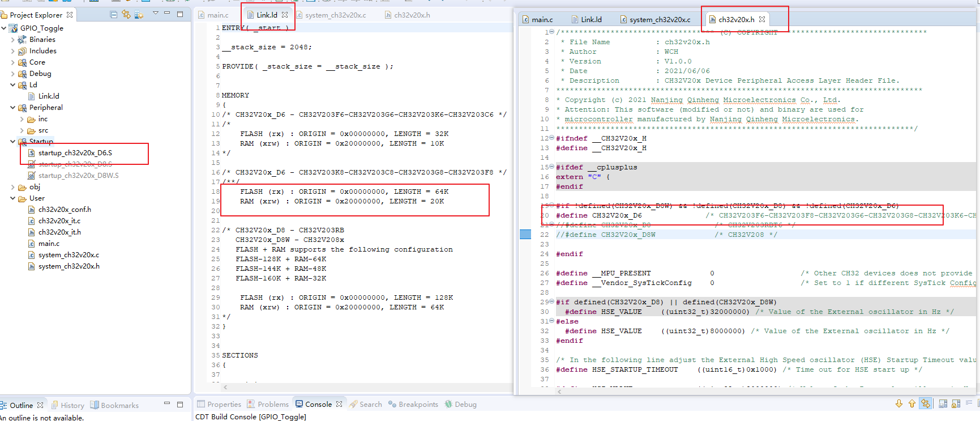
Task: Expand the Includes node
Action: pyautogui.click(x=13, y=51)
